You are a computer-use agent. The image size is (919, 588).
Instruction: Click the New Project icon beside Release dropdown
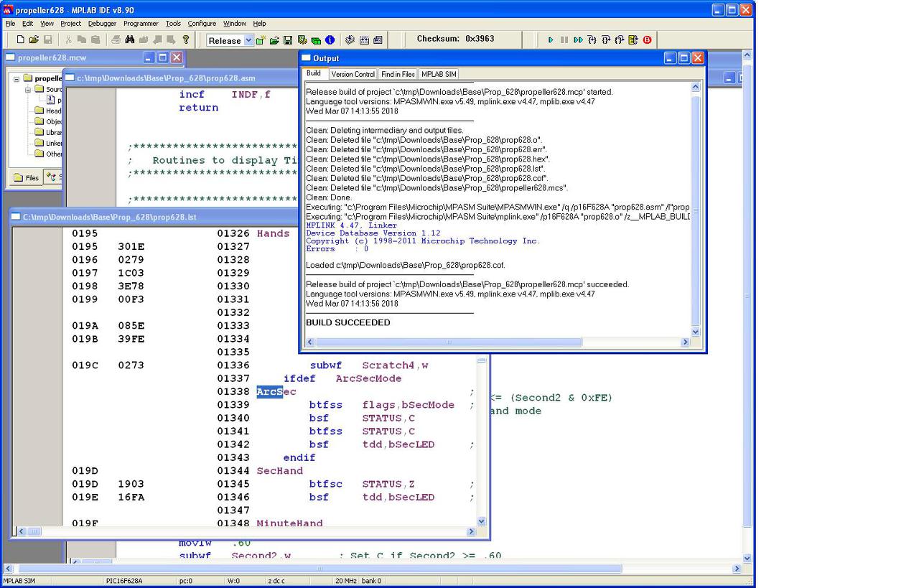click(261, 40)
